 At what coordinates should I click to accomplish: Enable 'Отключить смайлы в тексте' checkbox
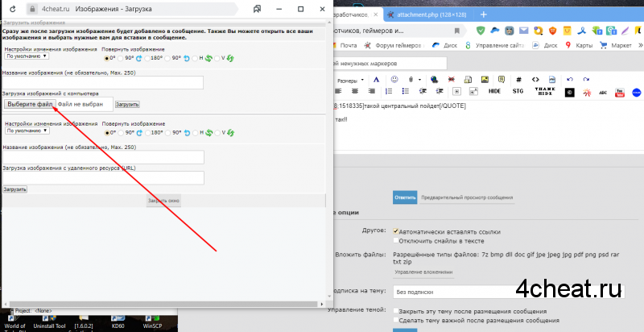(x=396, y=240)
